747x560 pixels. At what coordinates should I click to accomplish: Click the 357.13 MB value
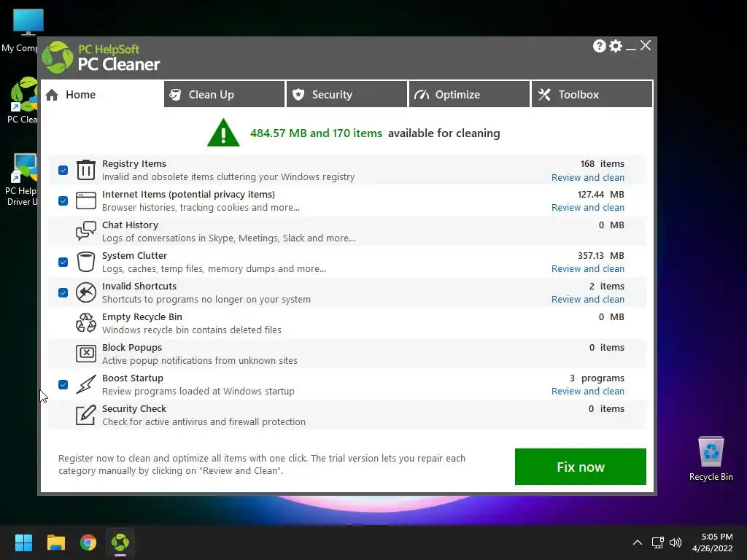click(601, 255)
